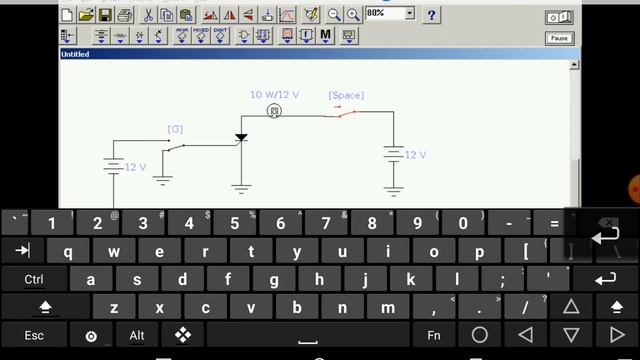Select the 10 W/12 V lamp component
Viewport: 640px width, 360px height.
[x=274, y=111]
